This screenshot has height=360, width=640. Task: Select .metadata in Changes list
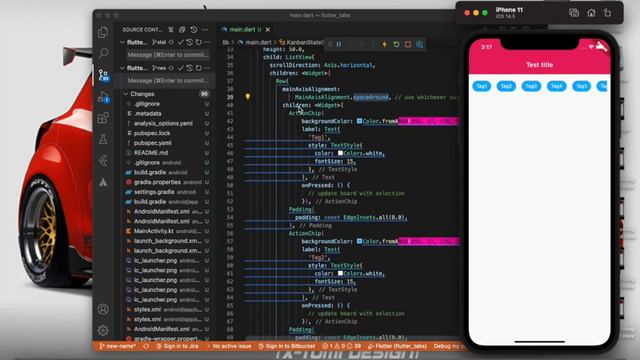coord(147,113)
